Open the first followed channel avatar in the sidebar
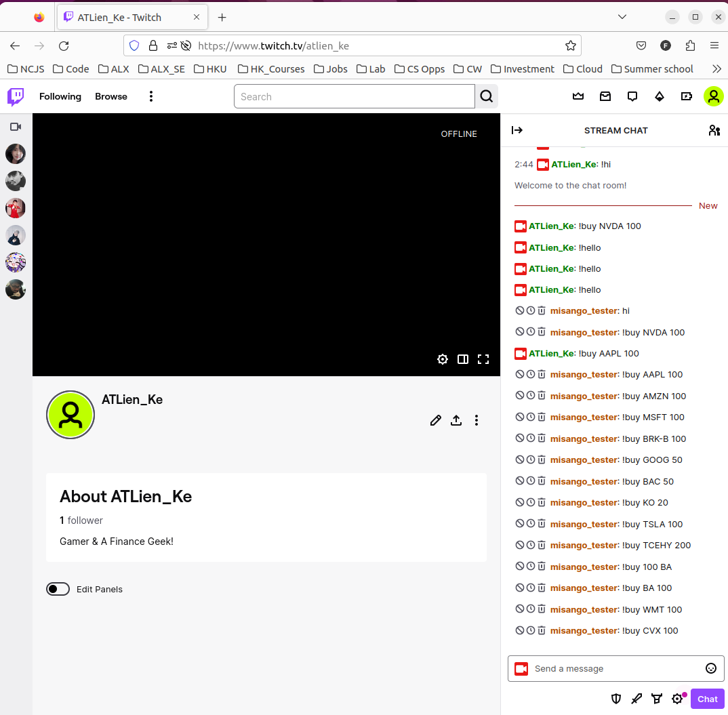 click(16, 154)
